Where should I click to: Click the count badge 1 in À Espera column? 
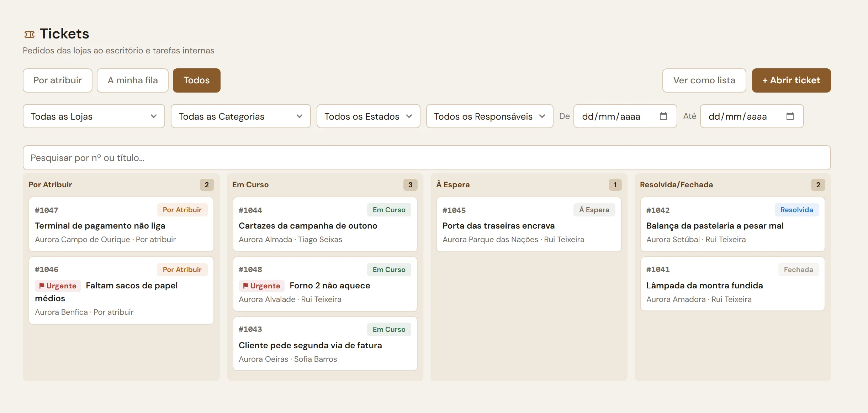[x=615, y=184]
